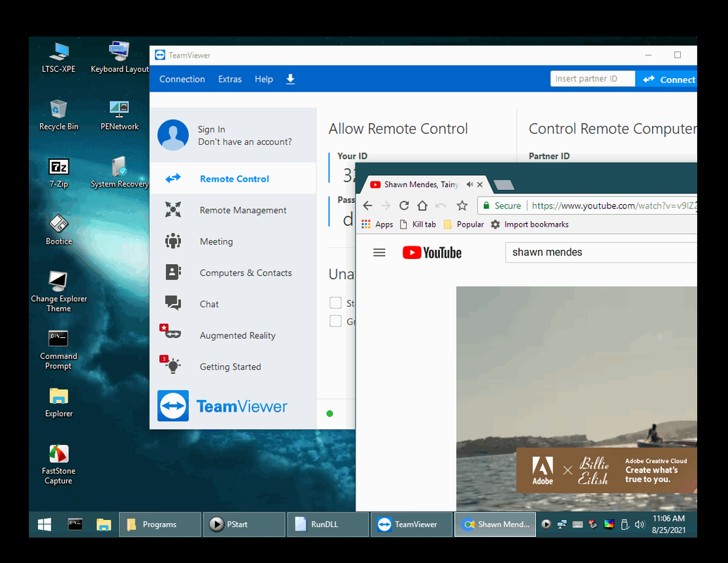728x563 pixels.
Task: Tick the second checkbox under Unattended access
Action: [x=335, y=321]
